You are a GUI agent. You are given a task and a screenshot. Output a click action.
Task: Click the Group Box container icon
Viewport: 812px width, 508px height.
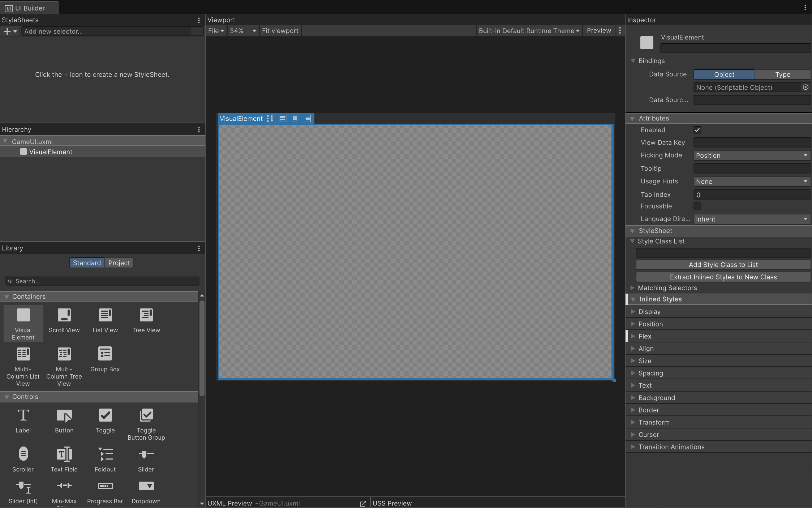click(105, 354)
